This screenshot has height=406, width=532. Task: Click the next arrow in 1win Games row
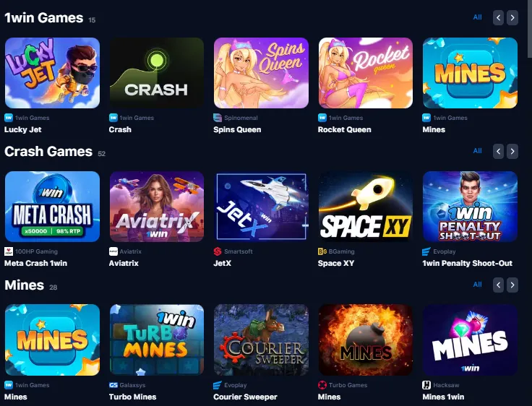pyautogui.click(x=512, y=17)
